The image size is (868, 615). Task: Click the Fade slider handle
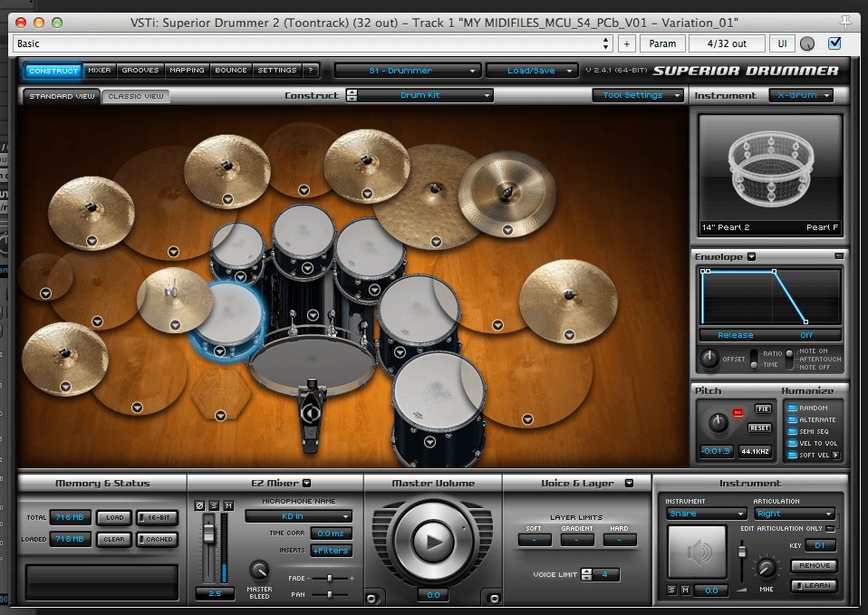pos(330,578)
